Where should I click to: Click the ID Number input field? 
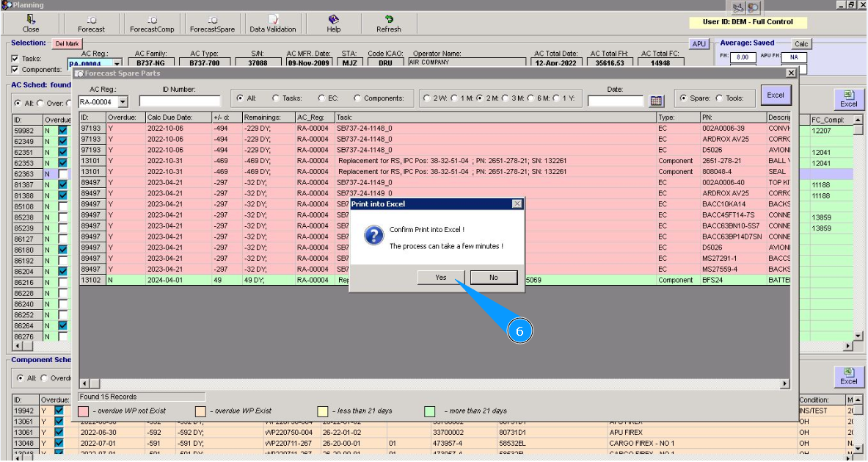click(180, 101)
